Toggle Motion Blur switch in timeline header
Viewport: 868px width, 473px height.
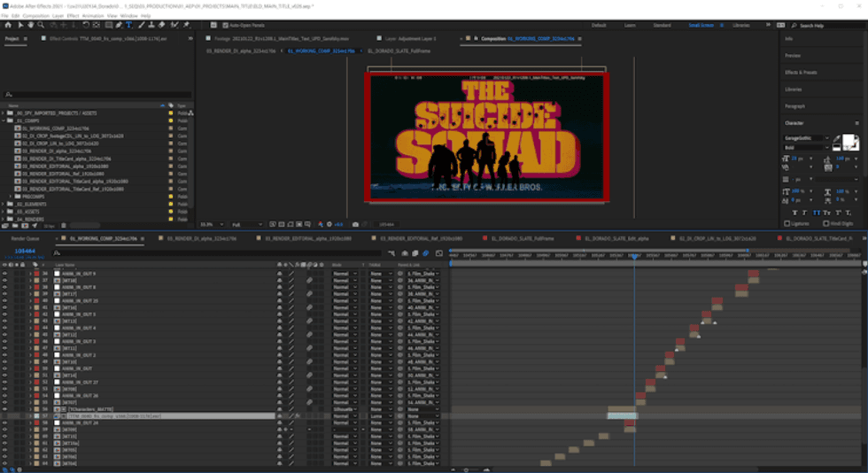425,253
